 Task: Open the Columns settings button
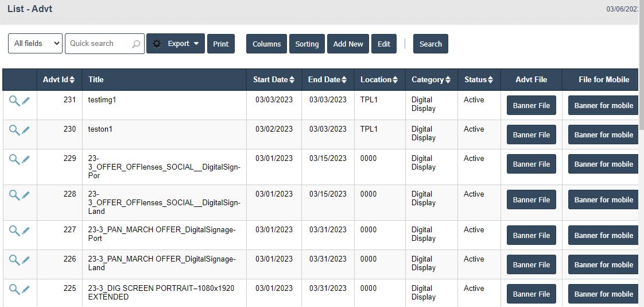click(x=266, y=44)
